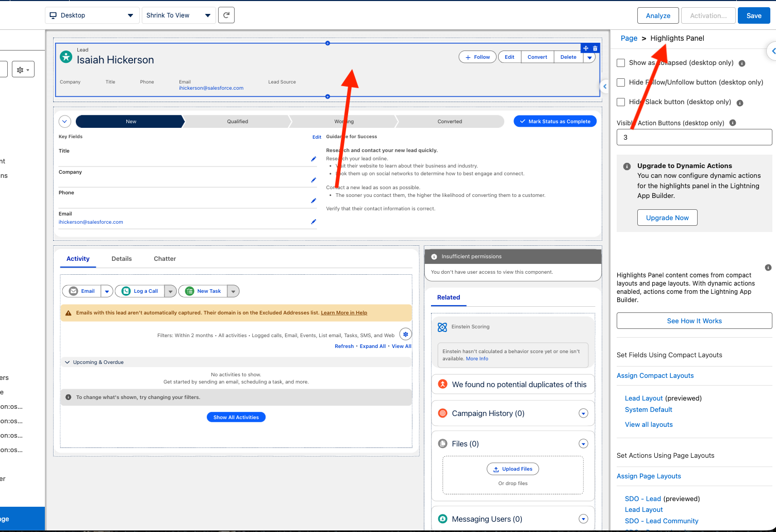Viewport: 776px width, 532px height.
Task: Open the Shrink To View dropdown
Action: pos(179,15)
